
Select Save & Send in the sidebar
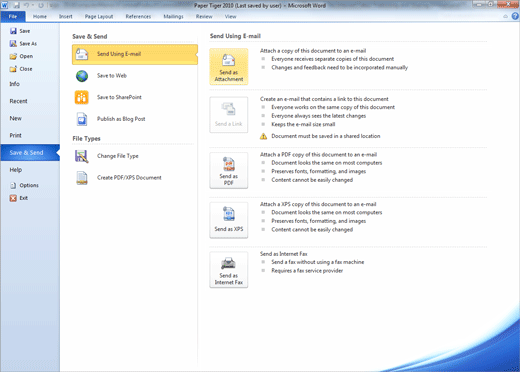pyautogui.click(x=30, y=153)
